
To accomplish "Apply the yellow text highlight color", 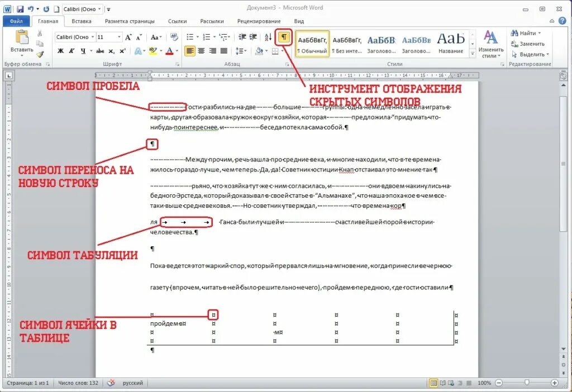I will [x=152, y=51].
